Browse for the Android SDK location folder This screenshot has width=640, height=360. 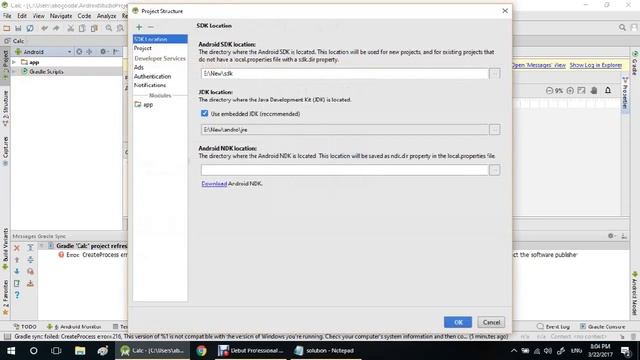pos(495,73)
